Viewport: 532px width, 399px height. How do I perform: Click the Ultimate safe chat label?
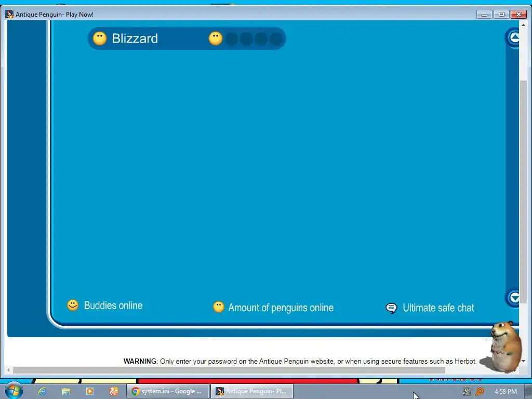tap(438, 308)
